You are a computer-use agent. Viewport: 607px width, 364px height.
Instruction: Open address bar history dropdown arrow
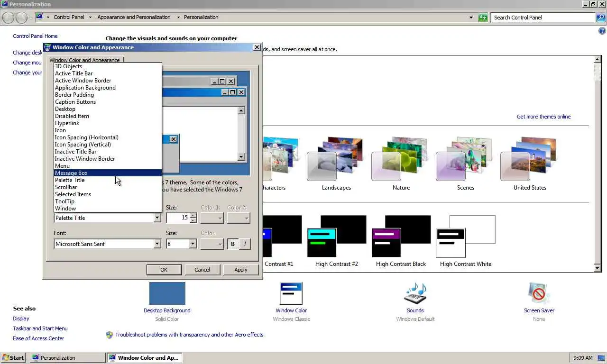pos(471,18)
